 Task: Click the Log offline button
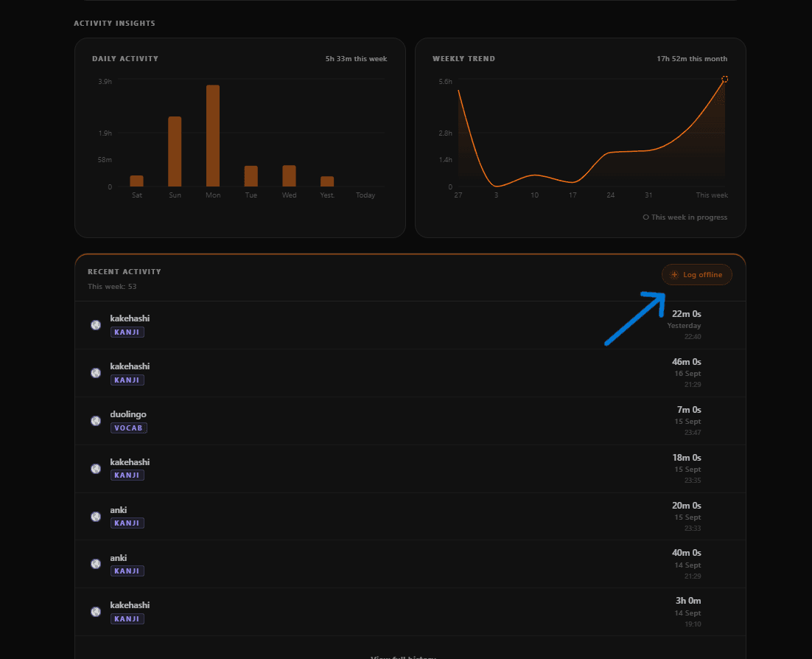pos(696,274)
